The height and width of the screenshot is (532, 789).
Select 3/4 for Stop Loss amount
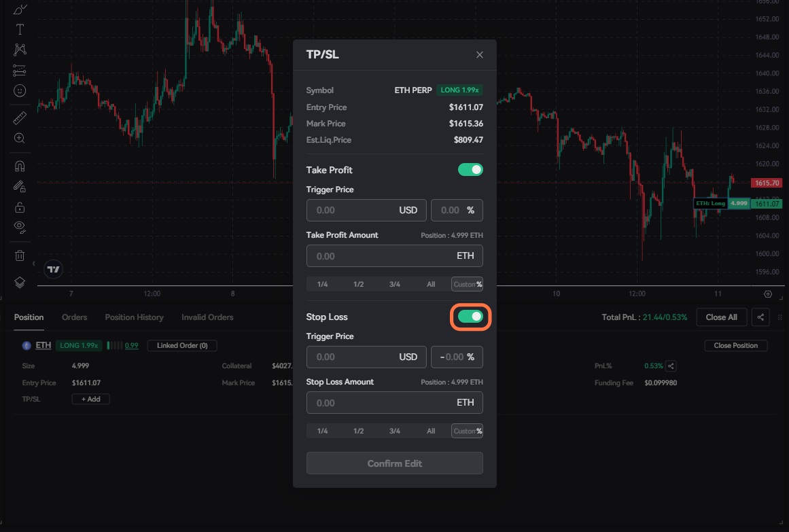tap(394, 431)
